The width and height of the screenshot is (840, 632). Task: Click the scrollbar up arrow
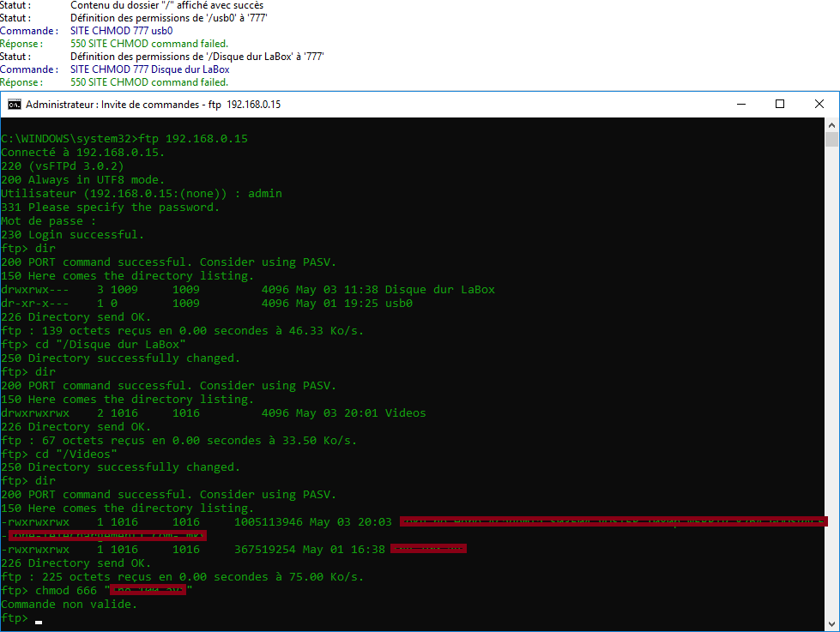831,123
